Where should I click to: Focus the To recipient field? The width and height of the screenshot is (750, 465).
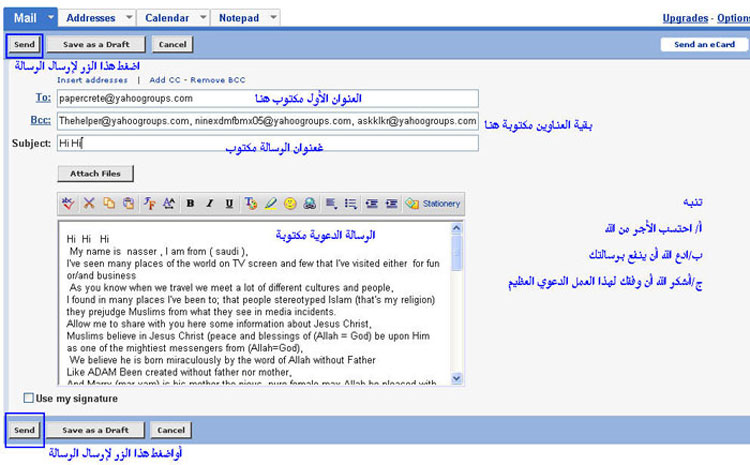pyautogui.click(x=268, y=99)
